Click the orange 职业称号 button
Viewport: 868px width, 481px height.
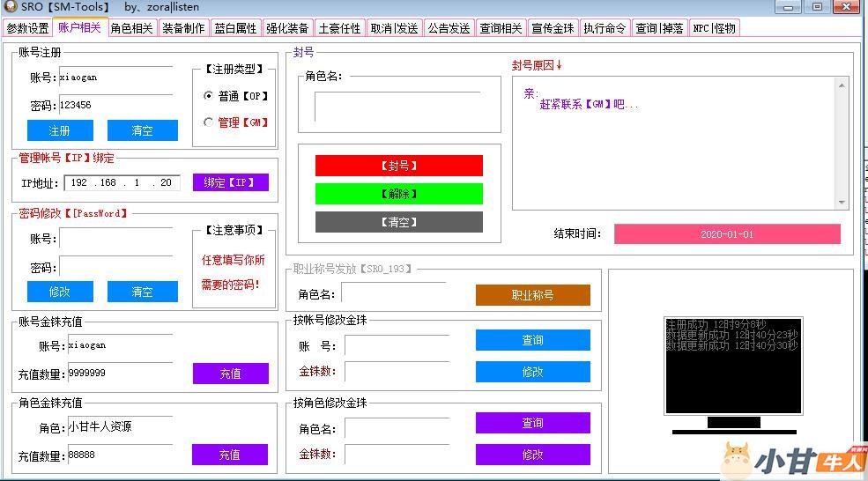(532, 295)
